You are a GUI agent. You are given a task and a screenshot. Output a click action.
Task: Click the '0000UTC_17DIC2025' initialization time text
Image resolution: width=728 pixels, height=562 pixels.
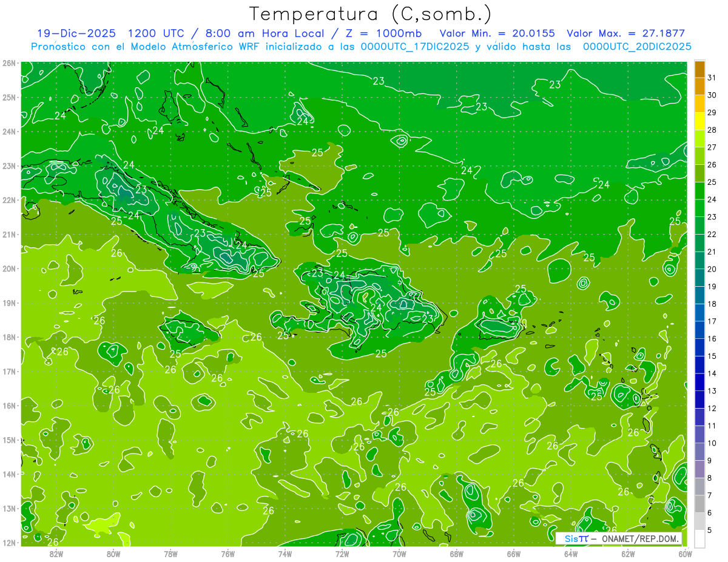pos(414,46)
